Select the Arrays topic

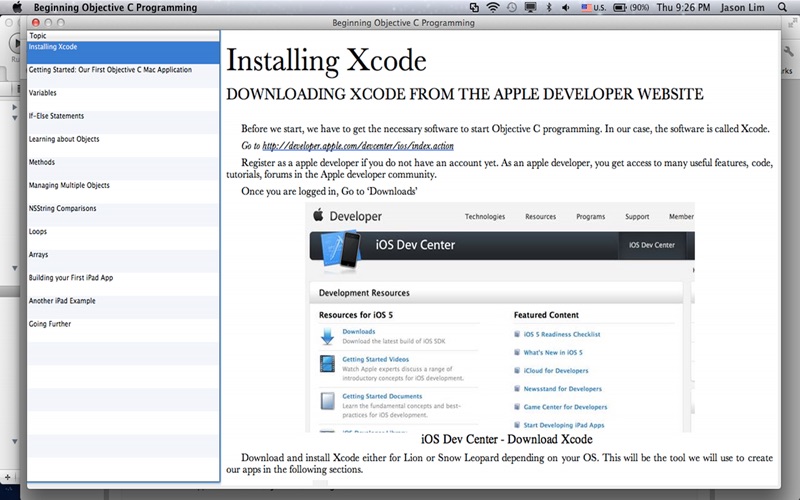(x=123, y=261)
